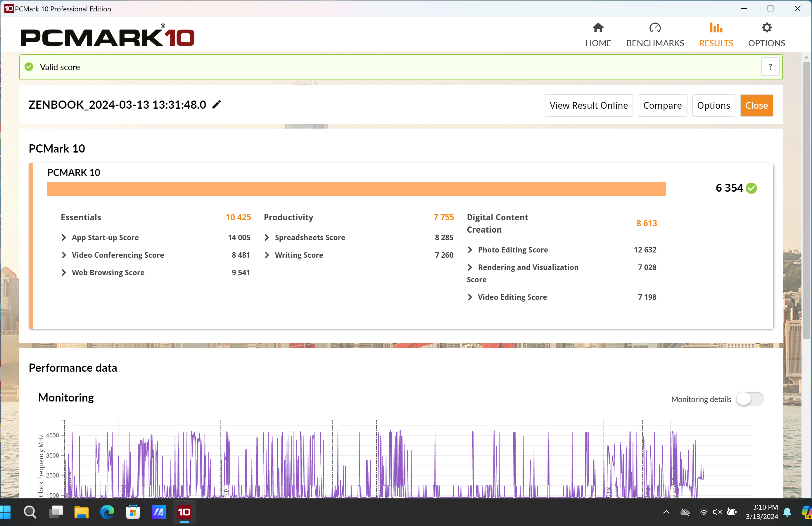This screenshot has height=526, width=812.
Task: Close the result with orange Close button
Action: coord(756,105)
